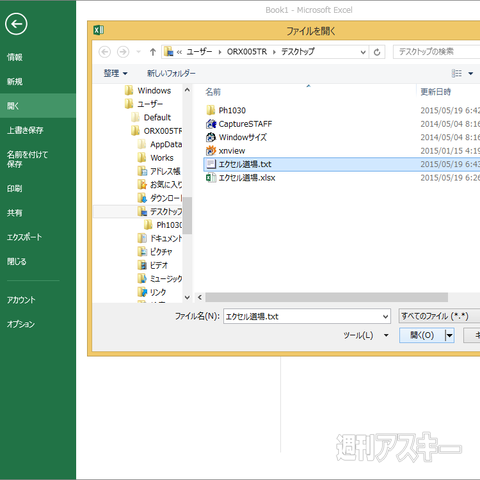
Task: Select ビデオ in the folder tree
Action: [153, 265]
